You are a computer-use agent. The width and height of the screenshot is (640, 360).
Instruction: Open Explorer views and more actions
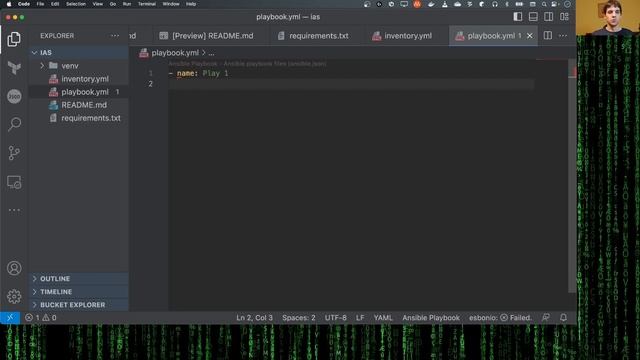pyautogui.click(x=115, y=36)
